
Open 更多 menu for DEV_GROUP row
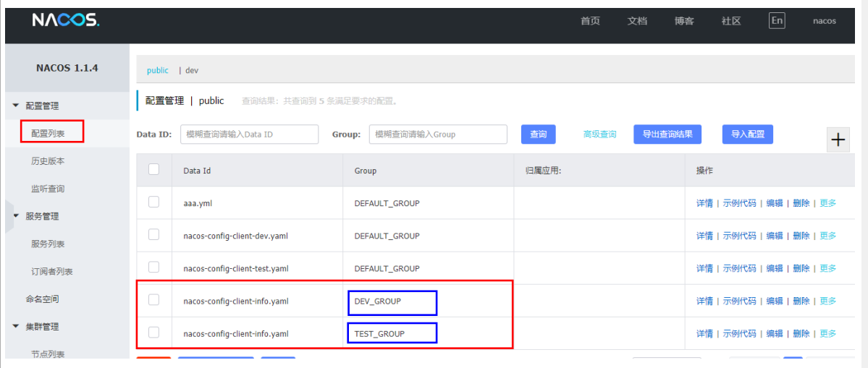tap(827, 301)
